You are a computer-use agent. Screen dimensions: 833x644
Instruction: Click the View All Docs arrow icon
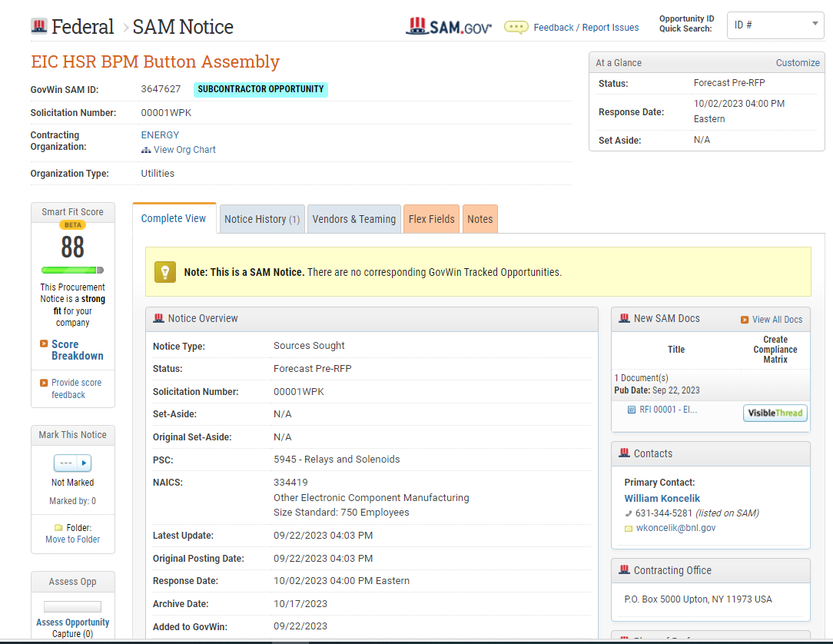pyautogui.click(x=745, y=320)
